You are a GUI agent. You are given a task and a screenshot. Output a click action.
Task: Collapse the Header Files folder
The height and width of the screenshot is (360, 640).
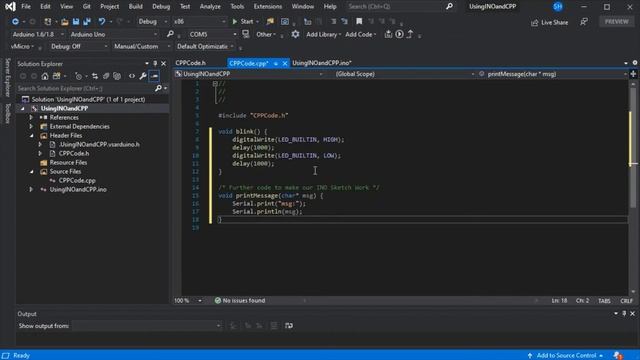coord(31,136)
